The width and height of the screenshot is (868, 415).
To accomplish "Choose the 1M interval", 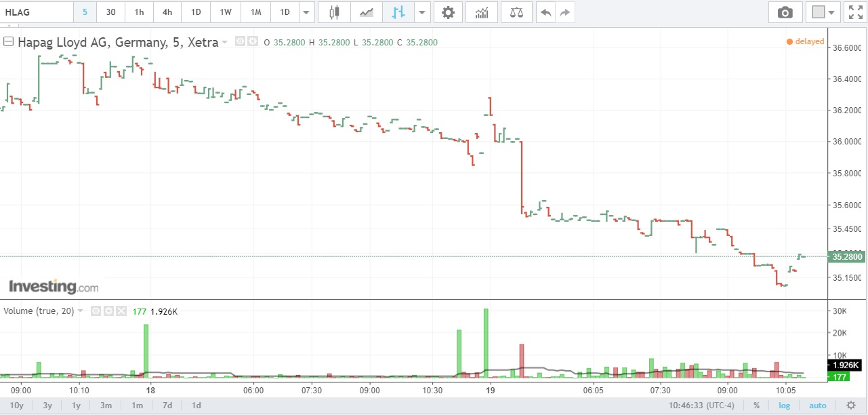I will (x=255, y=12).
